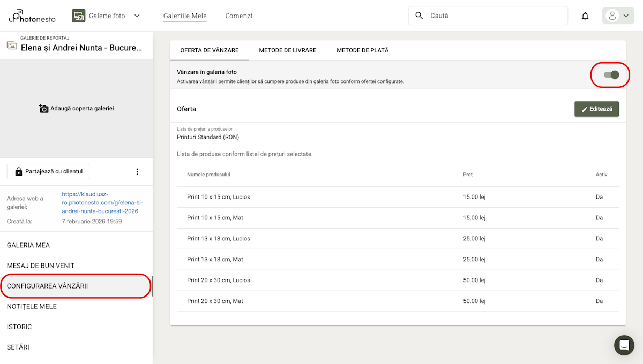Open the chat support widget

pyautogui.click(x=624, y=345)
